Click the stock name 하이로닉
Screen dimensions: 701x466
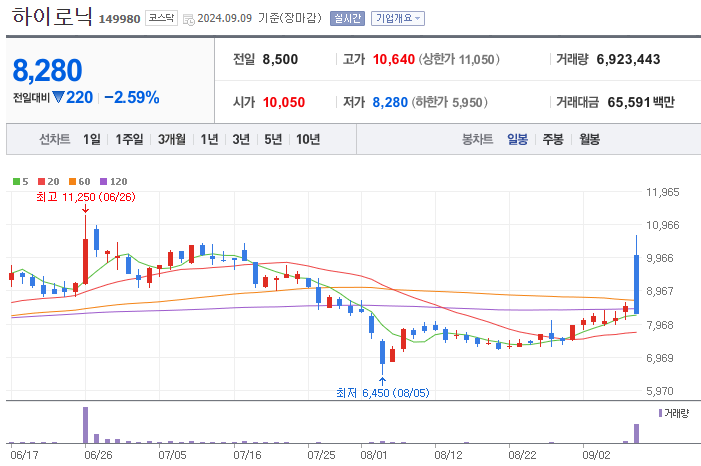coord(52,17)
